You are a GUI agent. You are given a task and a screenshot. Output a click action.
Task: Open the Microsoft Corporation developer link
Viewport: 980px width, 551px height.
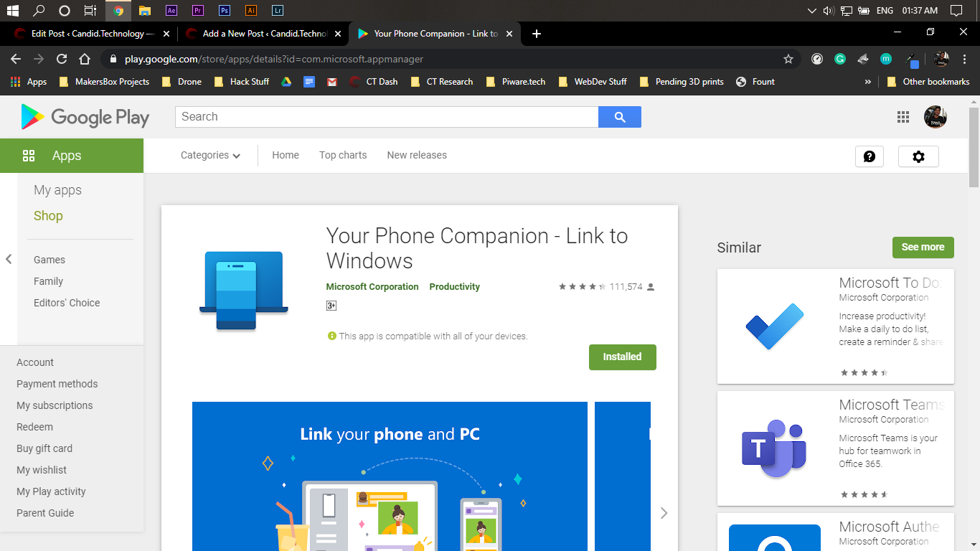click(372, 286)
